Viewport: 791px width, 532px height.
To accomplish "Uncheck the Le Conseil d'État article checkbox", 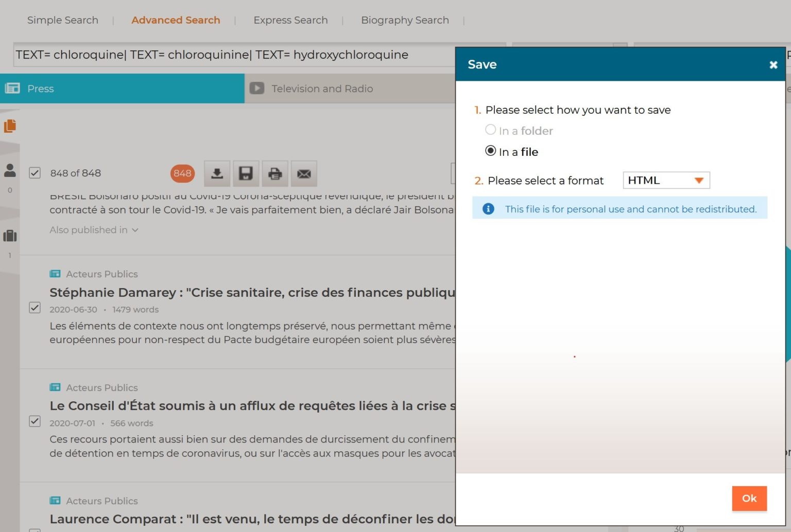I will [35, 421].
